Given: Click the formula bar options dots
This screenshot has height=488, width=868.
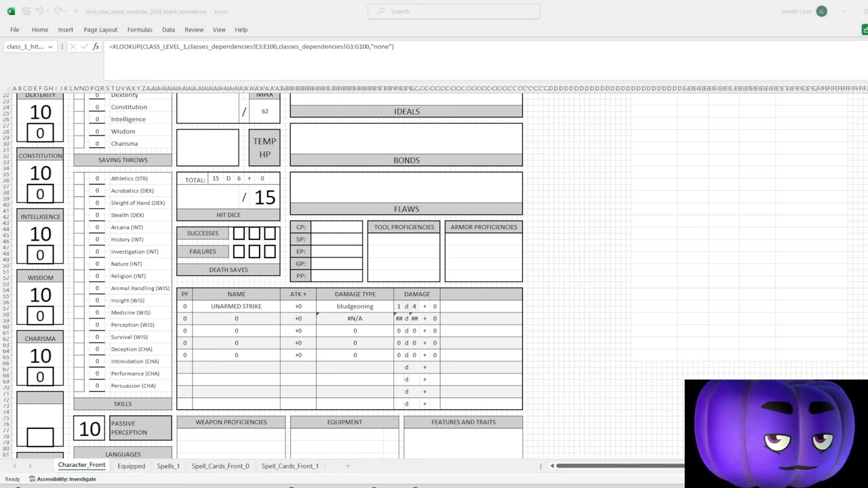Looking at the screenshot, I should coord(62,47).
